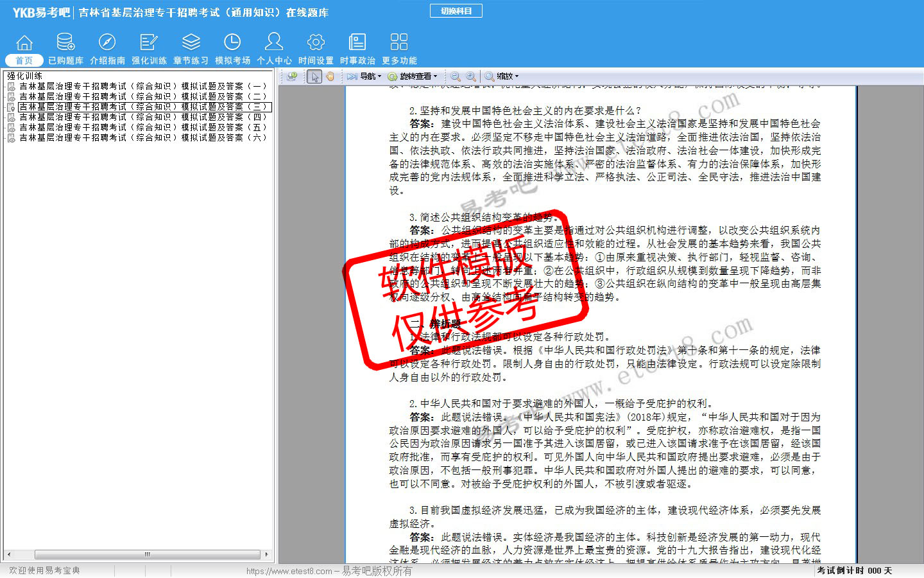
Task: Activate the arrow select tool
Action: click(314, 76)
